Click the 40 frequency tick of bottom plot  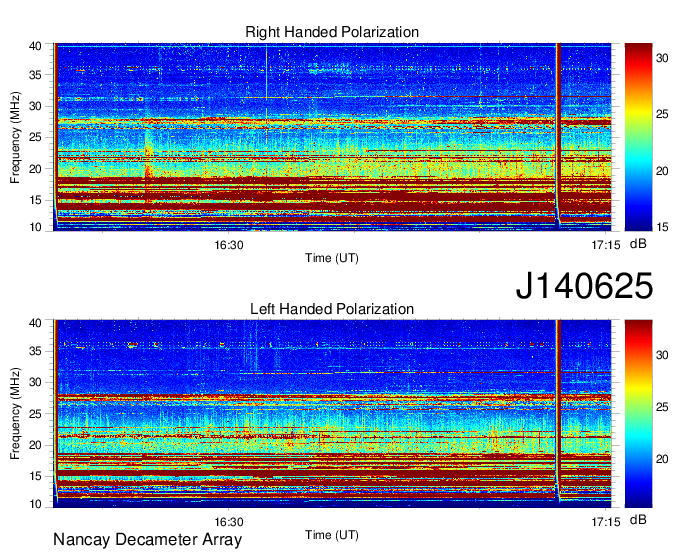pyautogui.click(x=35, y=323)
